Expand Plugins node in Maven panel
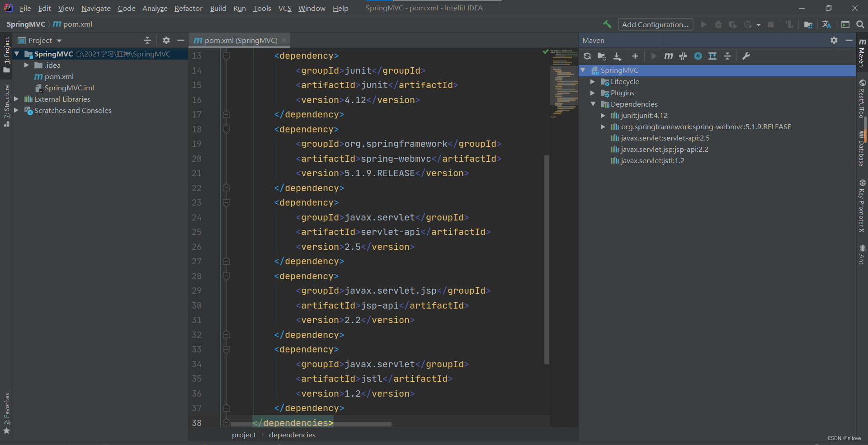This screenshot has height=445, width=868. coord(593,93)
